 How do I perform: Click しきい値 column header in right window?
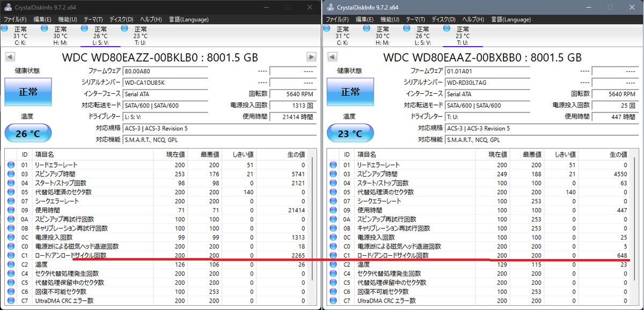pyautogui.click(x=561, y=154)
